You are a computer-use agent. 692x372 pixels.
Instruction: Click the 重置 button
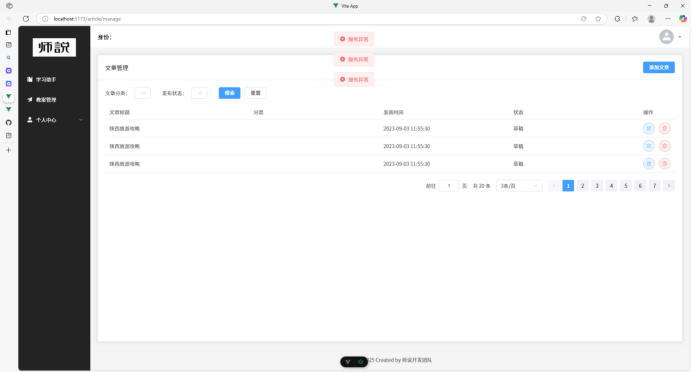point(256,93)
